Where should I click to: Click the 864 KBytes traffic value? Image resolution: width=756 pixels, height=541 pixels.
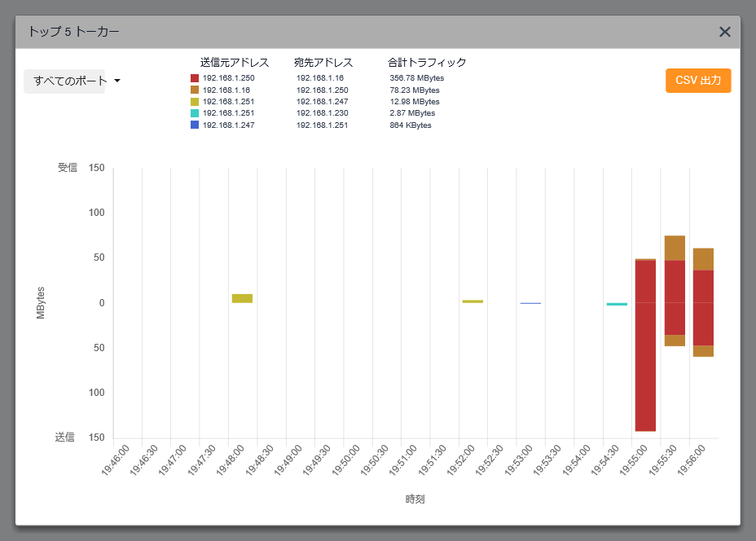[x=411, y=125]
